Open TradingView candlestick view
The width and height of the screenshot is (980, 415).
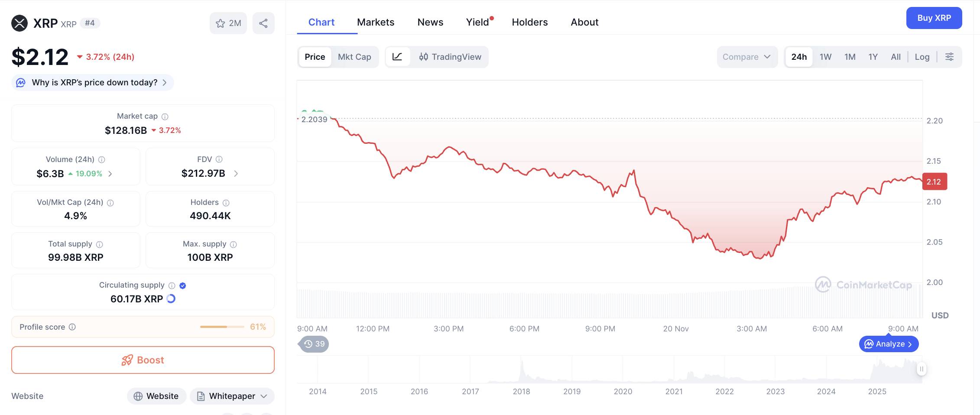(451, 57)
